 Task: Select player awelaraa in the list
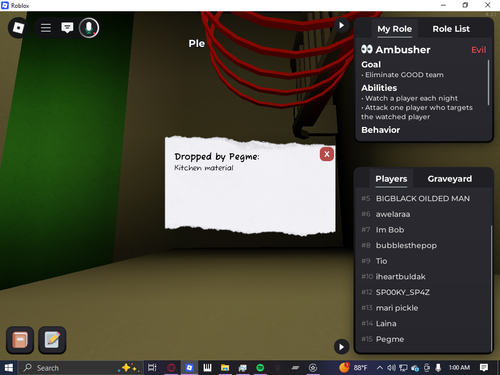422,214
